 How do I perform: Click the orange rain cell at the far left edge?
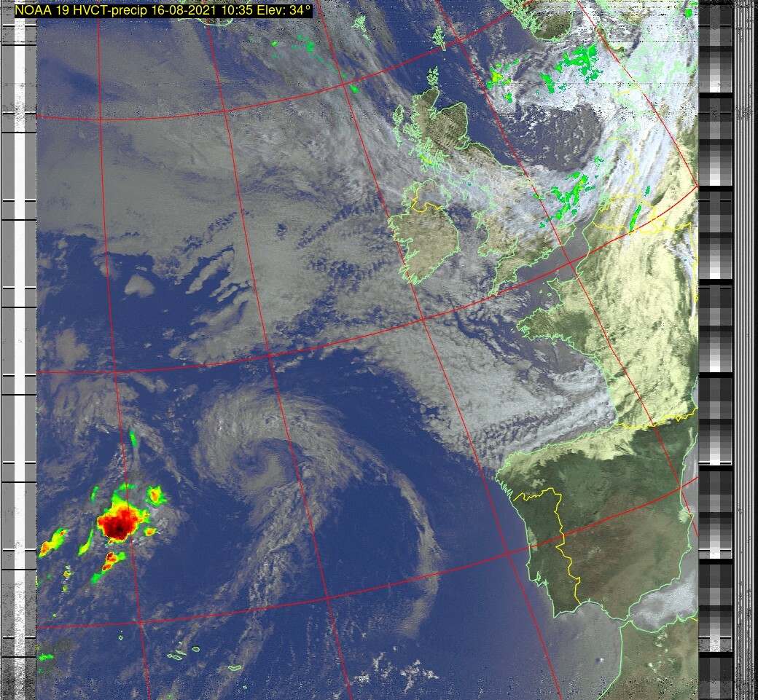(x=52, y=543)
